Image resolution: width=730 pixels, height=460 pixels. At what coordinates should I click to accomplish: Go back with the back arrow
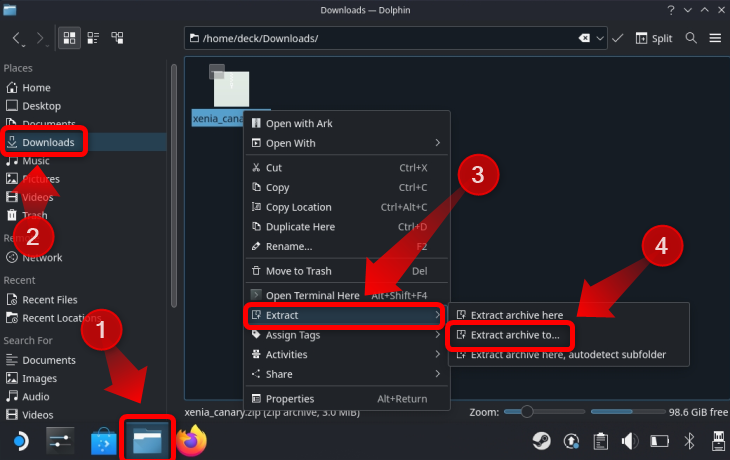tap(17, 38)
